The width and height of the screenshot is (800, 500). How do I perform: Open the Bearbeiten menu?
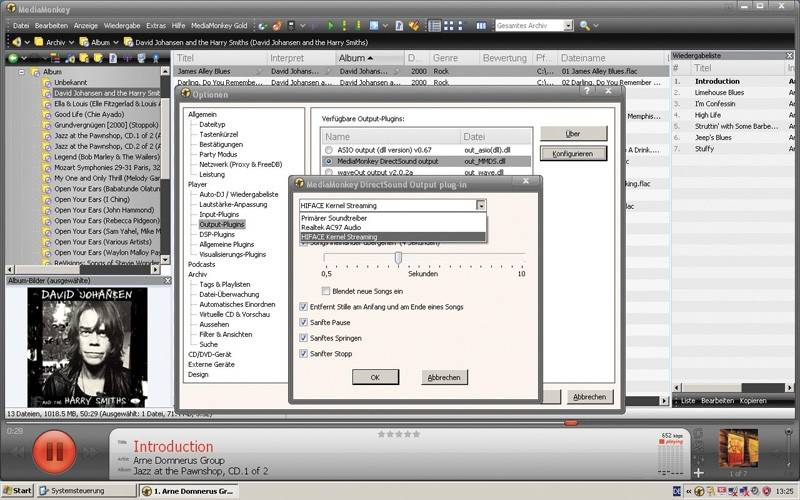[51, 26]
